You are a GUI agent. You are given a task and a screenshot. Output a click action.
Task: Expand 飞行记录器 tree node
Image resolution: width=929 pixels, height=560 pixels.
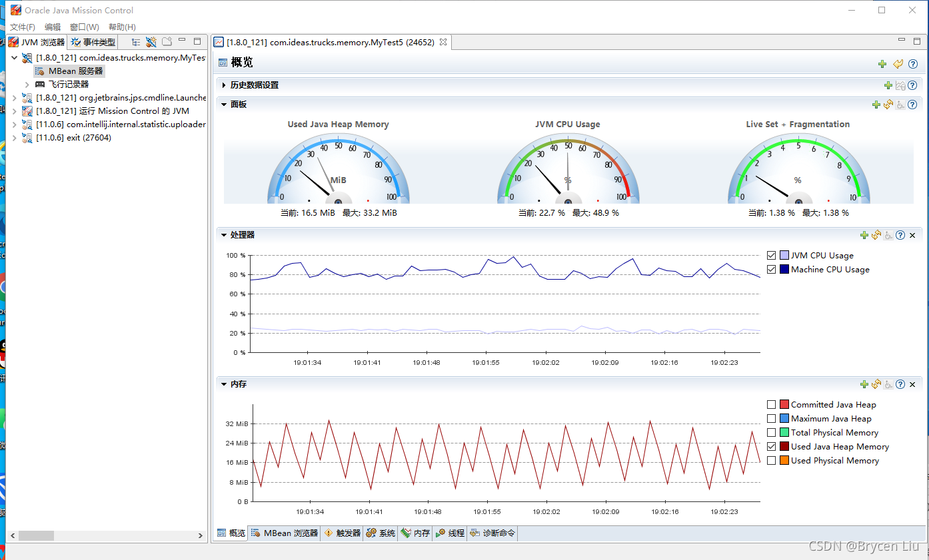tap(27, 85)
